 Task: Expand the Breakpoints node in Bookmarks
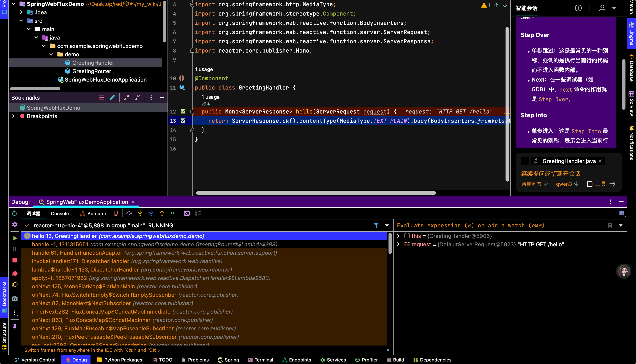[x=14, y=116]
